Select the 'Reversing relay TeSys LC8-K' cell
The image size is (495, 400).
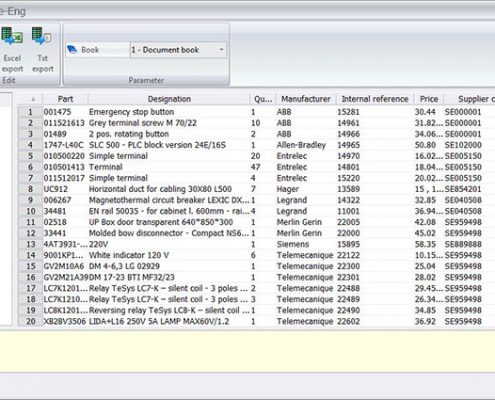(x=169, y=310)
